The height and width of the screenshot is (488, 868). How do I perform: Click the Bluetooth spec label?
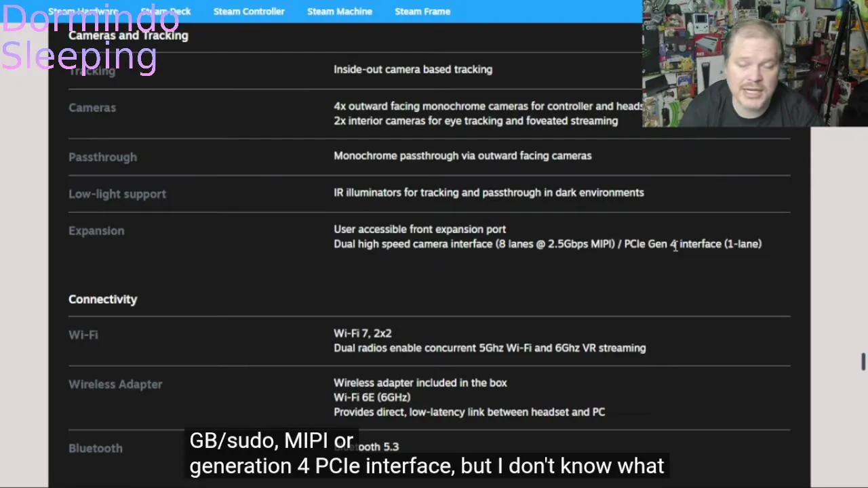point(96,448)
